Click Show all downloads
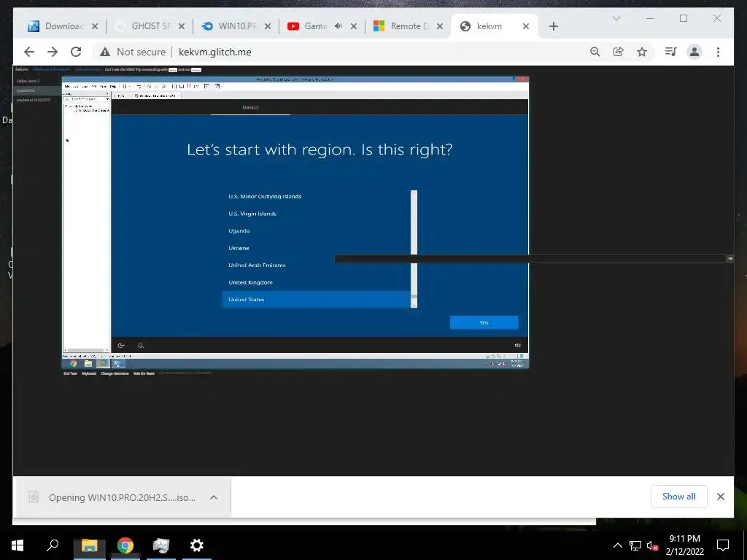The height and width of the screenshot is (560, 747). click(x=679, y=497)
